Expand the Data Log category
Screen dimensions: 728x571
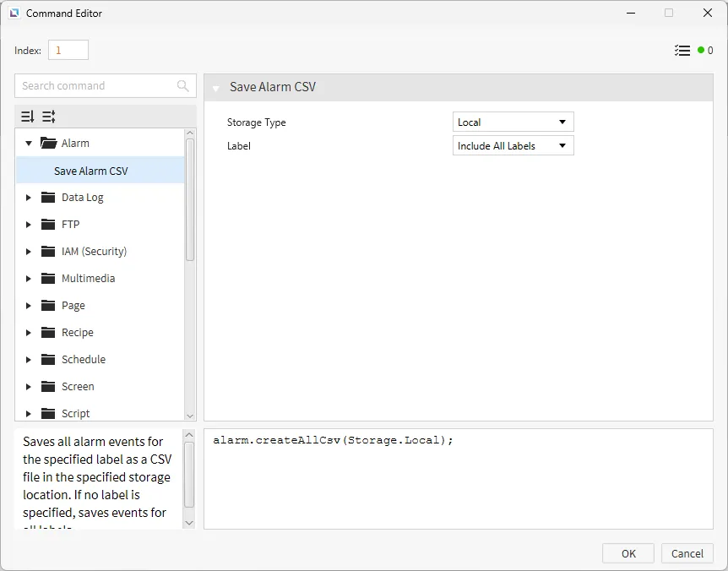[x=29, y=198]
